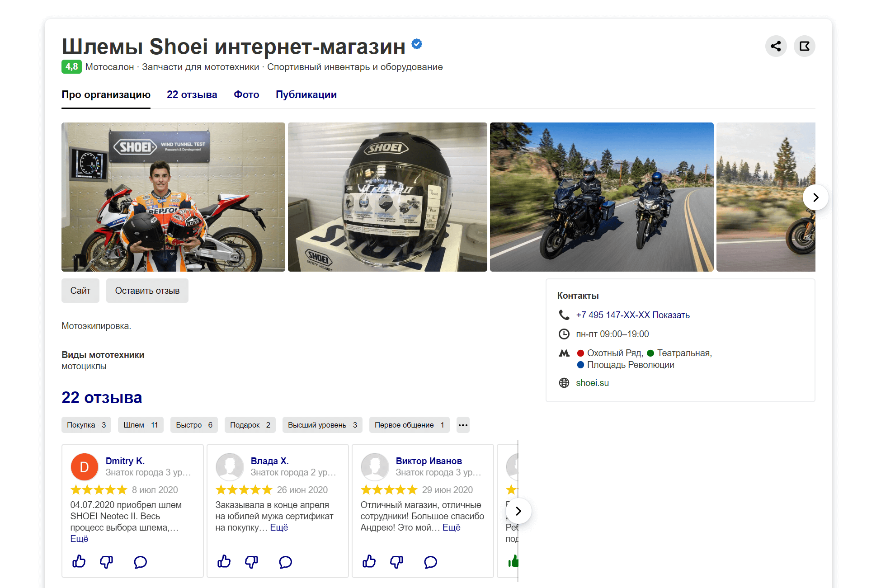Click the Сайт button
This screenshot has height=588, width=881.
tap(80, 291)
